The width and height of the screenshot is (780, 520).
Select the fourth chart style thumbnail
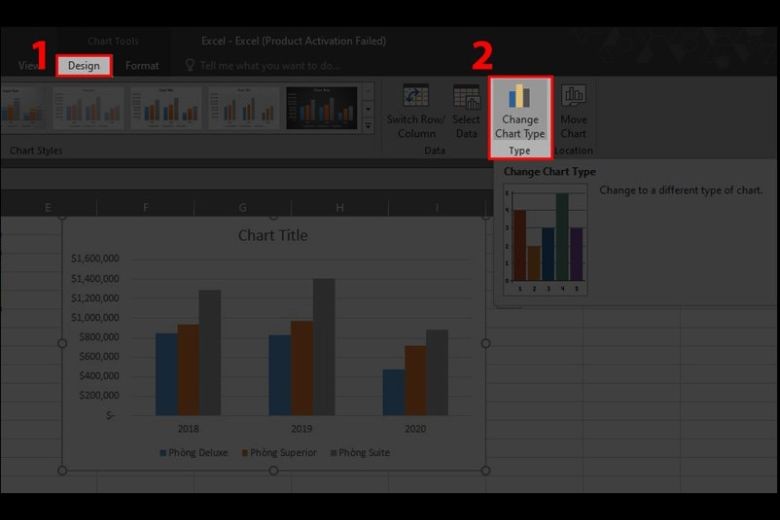coord(244,108)
